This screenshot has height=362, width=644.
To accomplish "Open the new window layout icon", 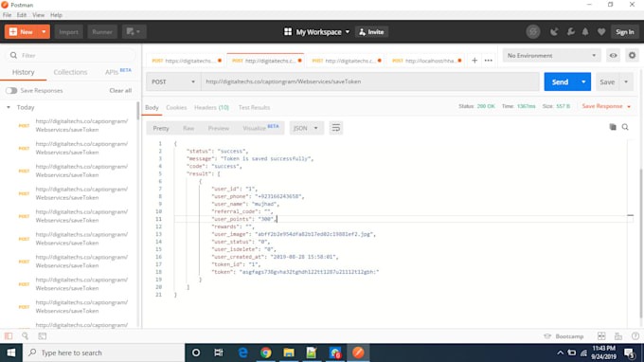I will pyautogui.click(x=134, y=31).
